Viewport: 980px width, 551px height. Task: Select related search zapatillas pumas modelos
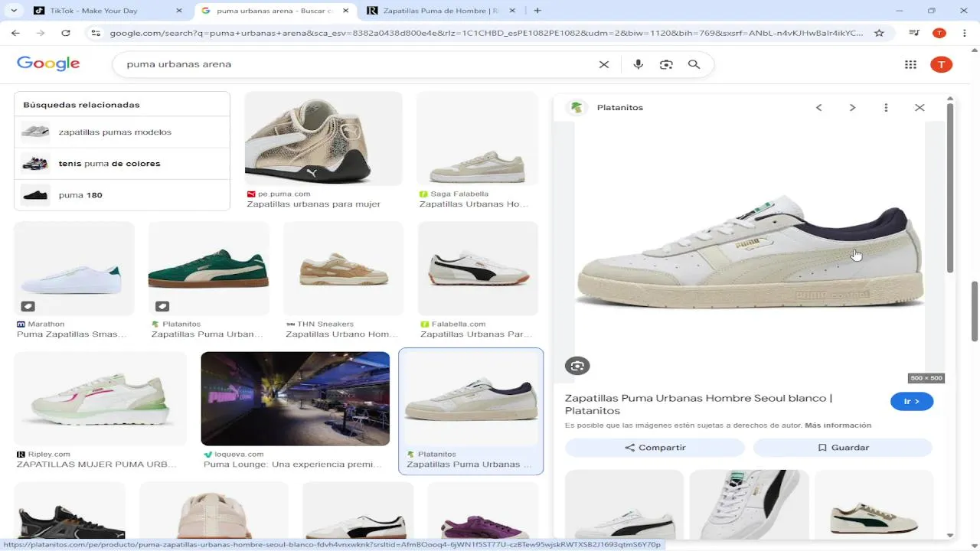(x=122, y=132)
